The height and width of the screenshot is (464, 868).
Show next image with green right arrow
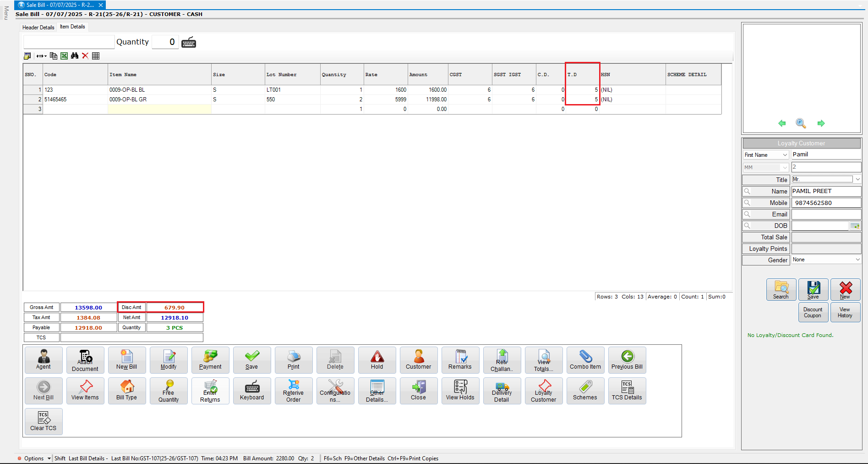[821, 123]
